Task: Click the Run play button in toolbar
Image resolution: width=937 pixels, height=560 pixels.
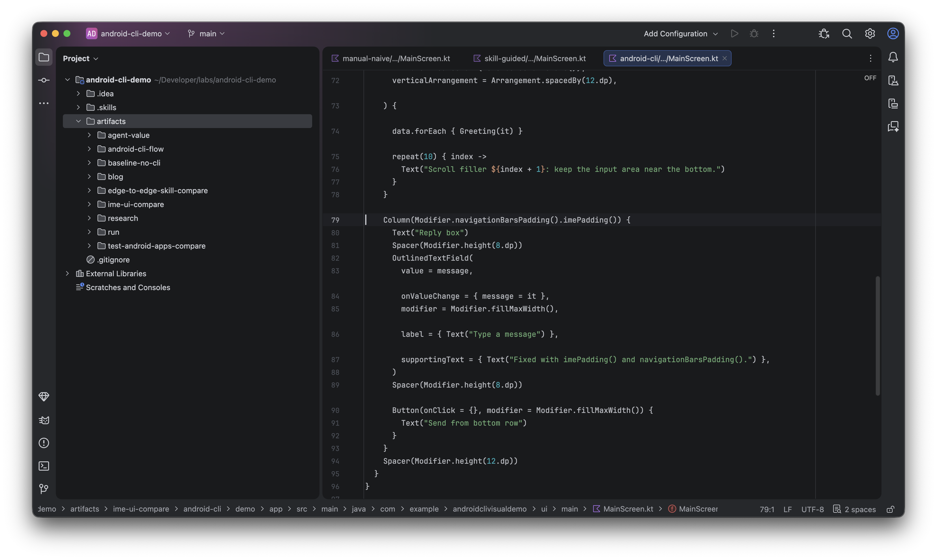Action: [734, 33]
